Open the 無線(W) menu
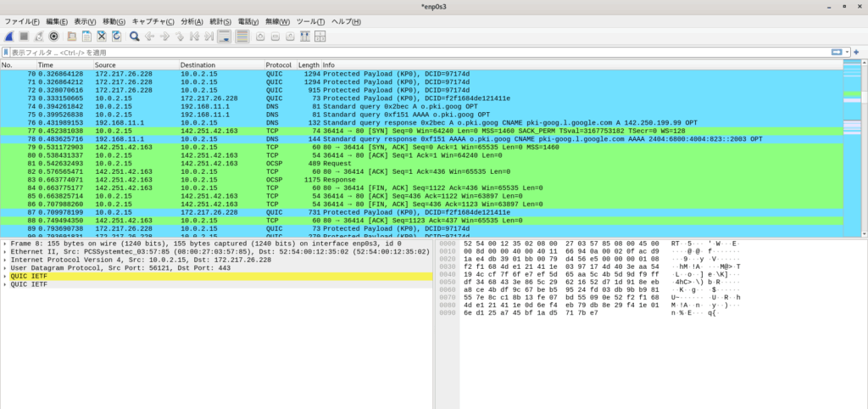Viewport: 868px width, 409px height. pyautogui.click(x=277, y=21)
